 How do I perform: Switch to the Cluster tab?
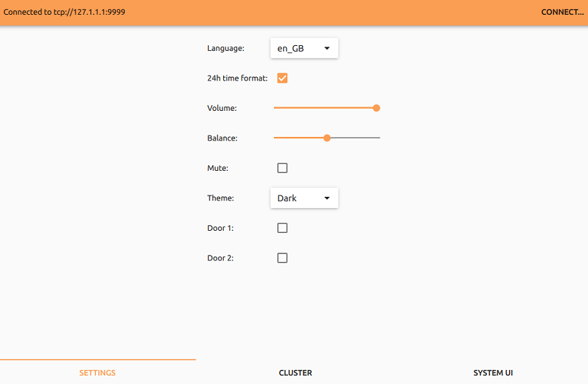pyautogui.click(x=295, y=373)
